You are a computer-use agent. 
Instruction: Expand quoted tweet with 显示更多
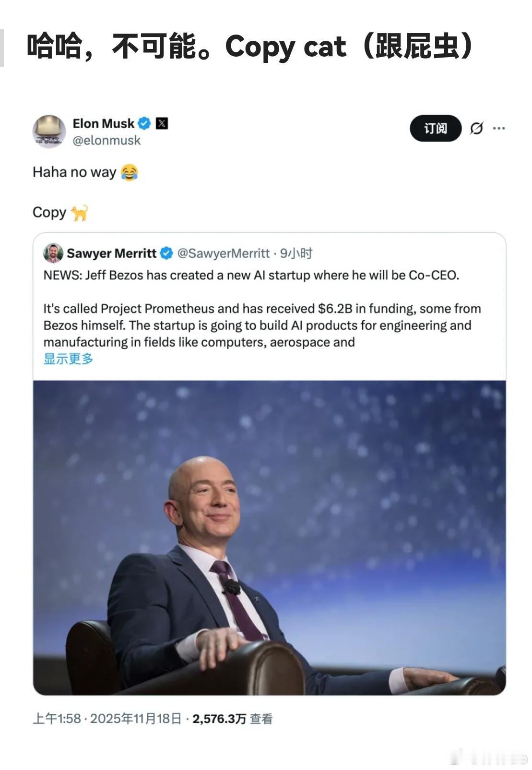pyautogui.click(x=68, y=359)
